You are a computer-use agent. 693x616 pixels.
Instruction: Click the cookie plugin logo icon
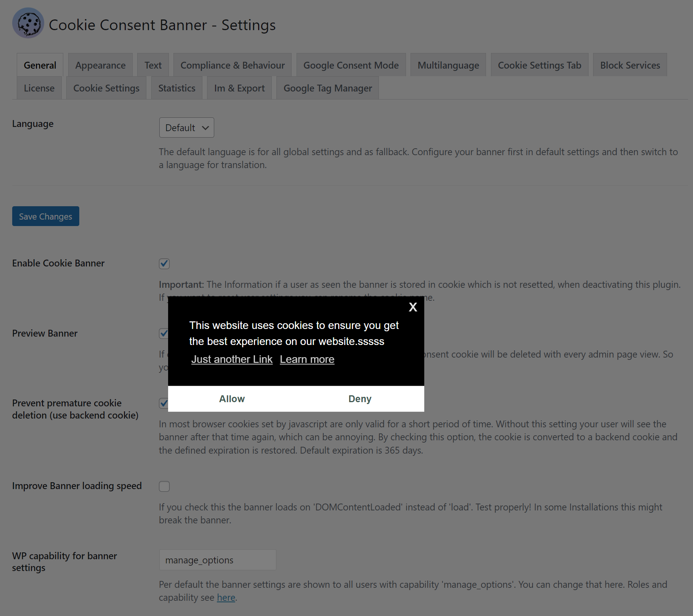click(28, 23)
